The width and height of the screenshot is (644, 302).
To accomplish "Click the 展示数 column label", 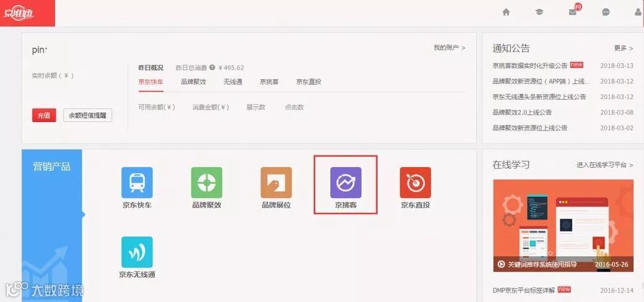I will click(256, 107).
